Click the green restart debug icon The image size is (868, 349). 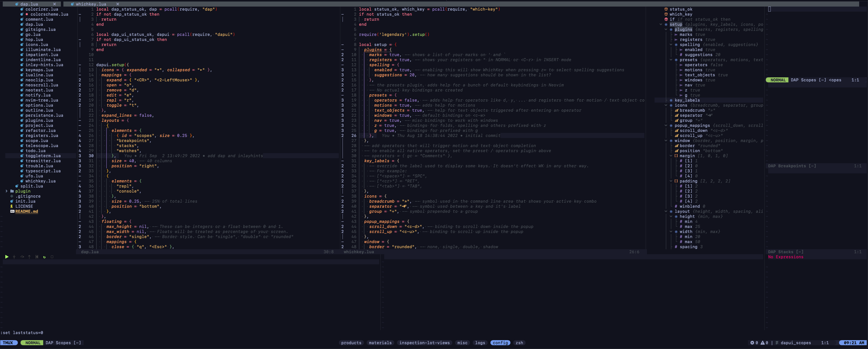pyautogui.click(x=44, y=257)
